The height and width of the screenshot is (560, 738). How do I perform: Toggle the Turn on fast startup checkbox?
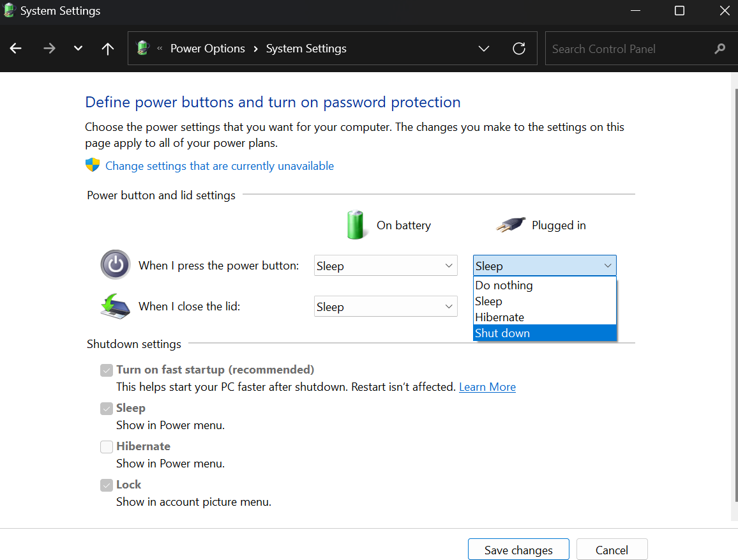(107, 370)
